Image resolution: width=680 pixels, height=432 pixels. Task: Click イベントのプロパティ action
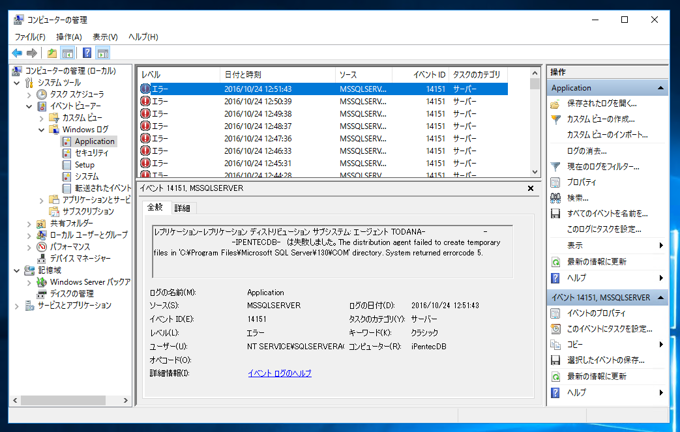596,313
